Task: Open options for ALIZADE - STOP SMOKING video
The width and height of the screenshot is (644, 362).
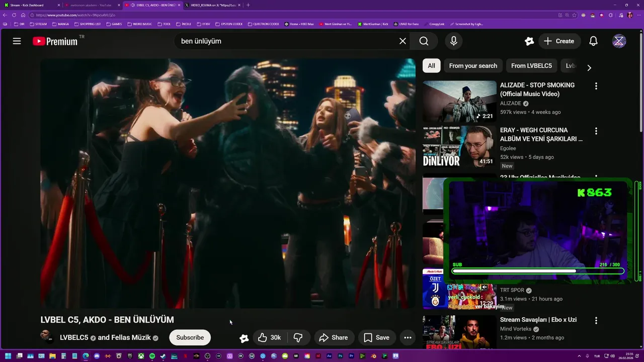Action: point(596,86)
